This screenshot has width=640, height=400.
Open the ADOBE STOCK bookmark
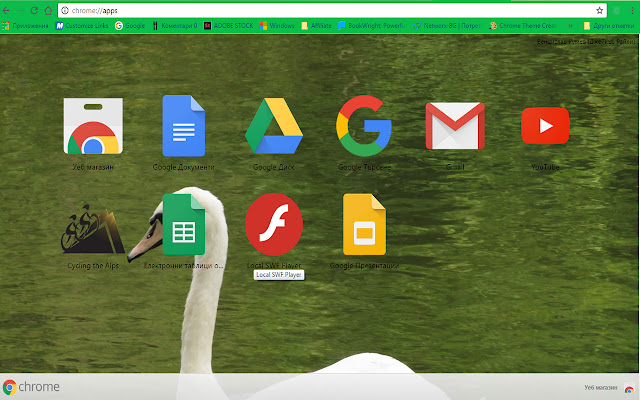pyautogui.click(x=228, y=26)
